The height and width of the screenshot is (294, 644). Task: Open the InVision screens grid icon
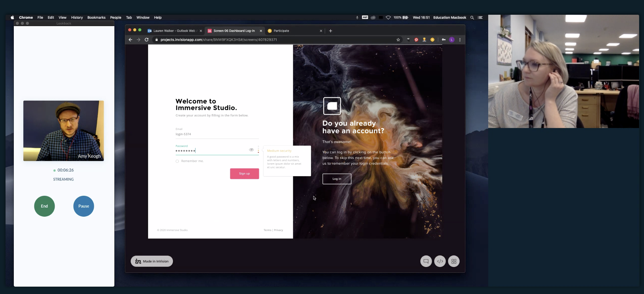(x=454, y=261)
